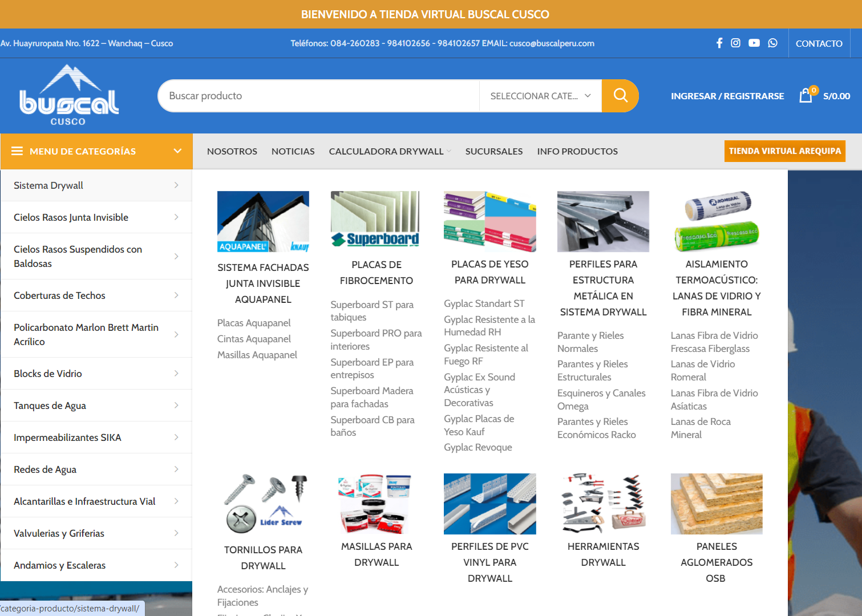
Task: Select Noticias in the navigation bar
Action: (x=293, y=151)
